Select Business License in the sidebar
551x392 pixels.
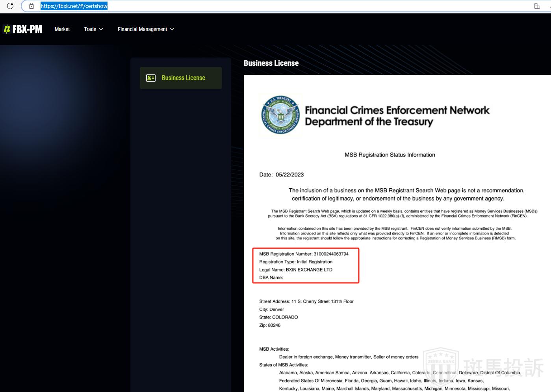183,78
